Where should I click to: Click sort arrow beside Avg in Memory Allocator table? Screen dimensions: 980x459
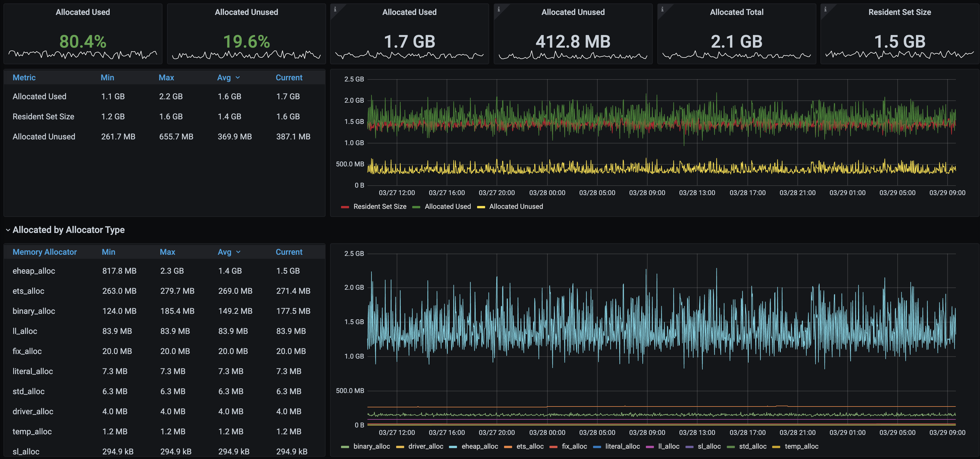[238, 252]
